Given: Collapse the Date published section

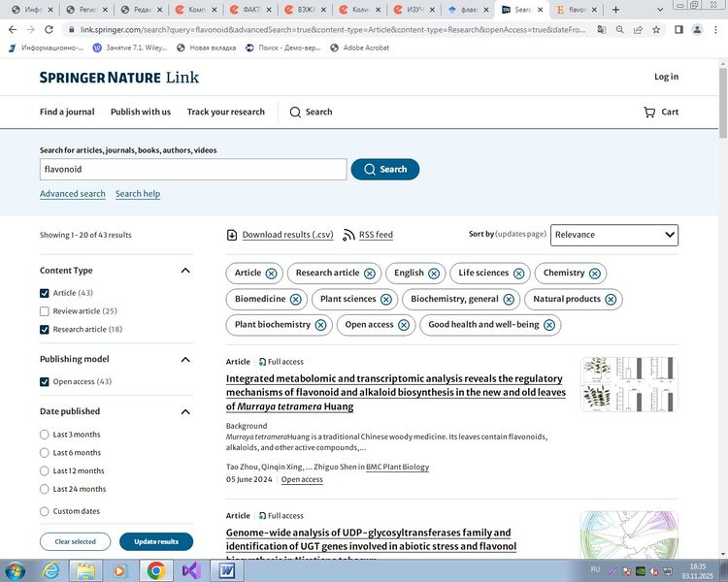Looking at the screenshot, I should (185, 412).
